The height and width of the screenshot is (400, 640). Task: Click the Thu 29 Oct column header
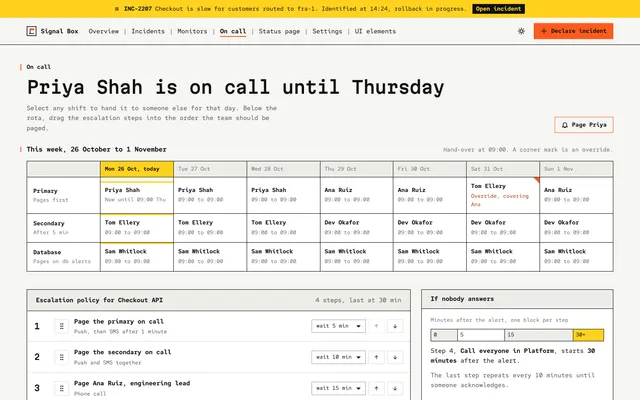pos(357,169)
